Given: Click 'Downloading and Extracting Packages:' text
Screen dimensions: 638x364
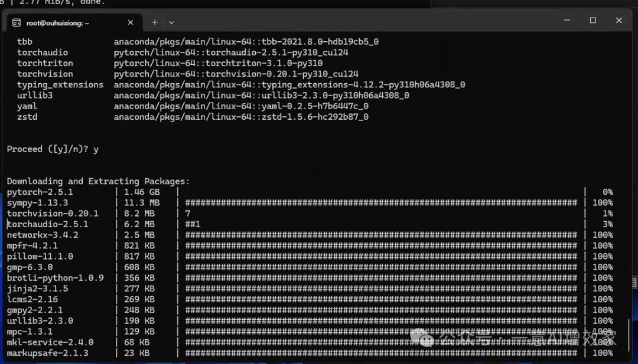Looking at the screenshot, I should (x=98, y=181).
